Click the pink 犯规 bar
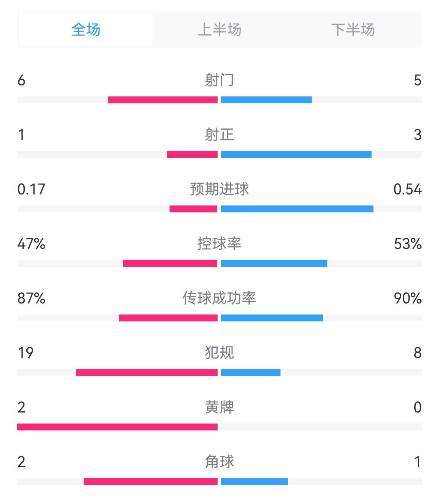The image size is (439, 504). (147, 372)
